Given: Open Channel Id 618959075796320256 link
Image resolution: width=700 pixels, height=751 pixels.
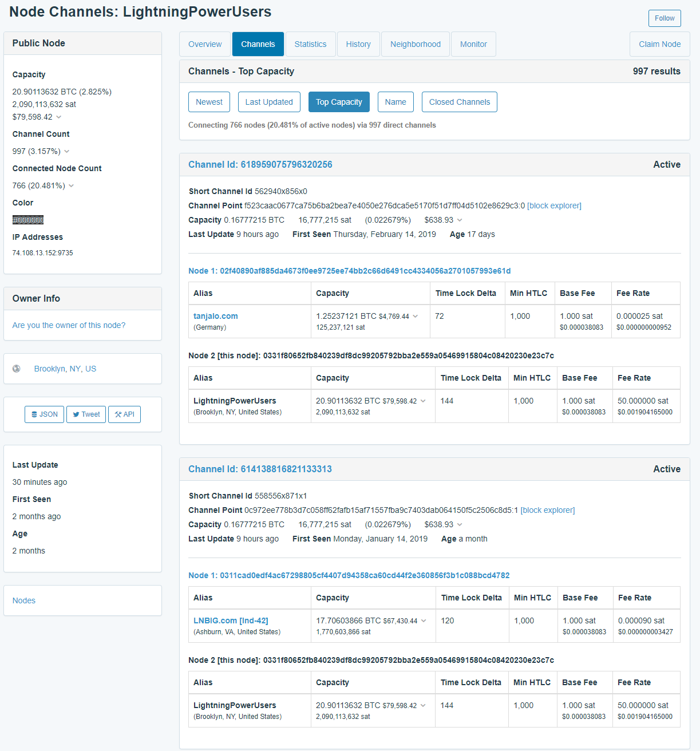Looking at the screenshot, I should (x=260, y=164).
